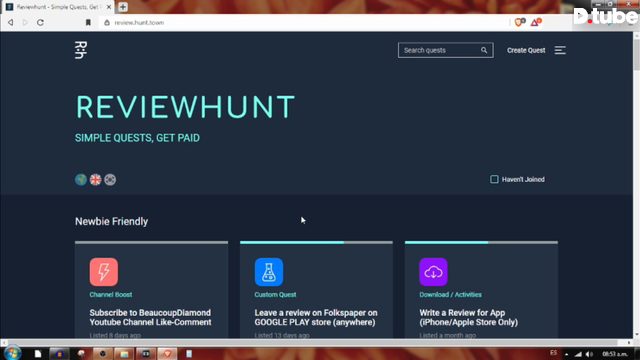Open the hamburger menu
The width and height of the screenshot is (640, 360).
[560, 50]
